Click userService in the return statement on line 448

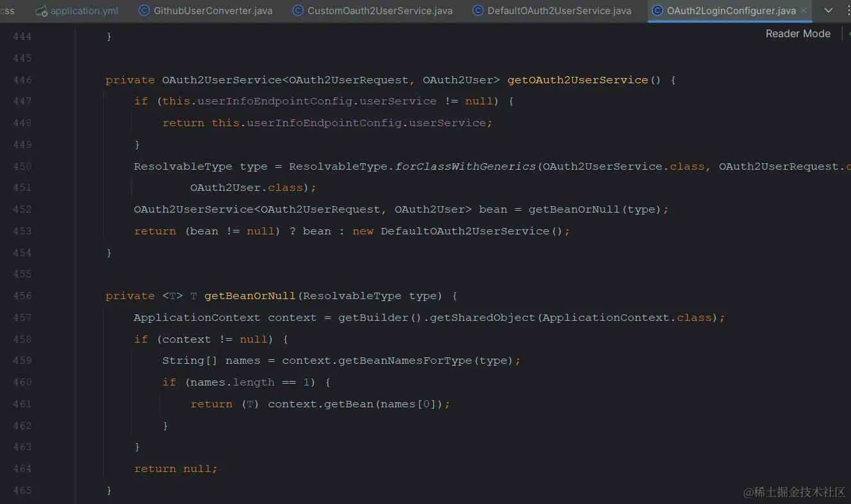pos(447,123)
